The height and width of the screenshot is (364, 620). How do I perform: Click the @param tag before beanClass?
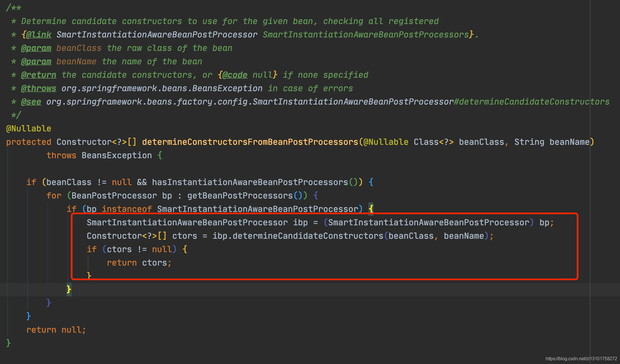(x=36, y=48)
